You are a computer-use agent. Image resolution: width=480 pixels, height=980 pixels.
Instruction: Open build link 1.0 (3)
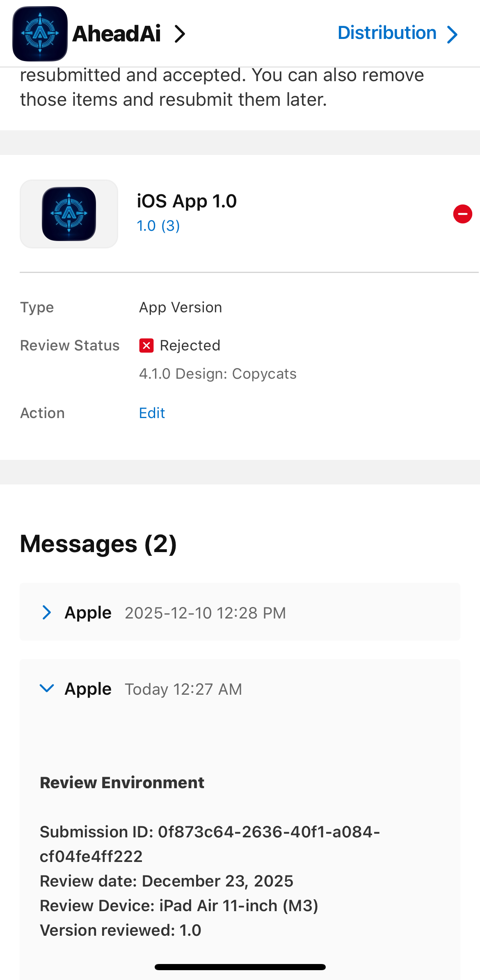pyautogui.click(x=158, y=226)
